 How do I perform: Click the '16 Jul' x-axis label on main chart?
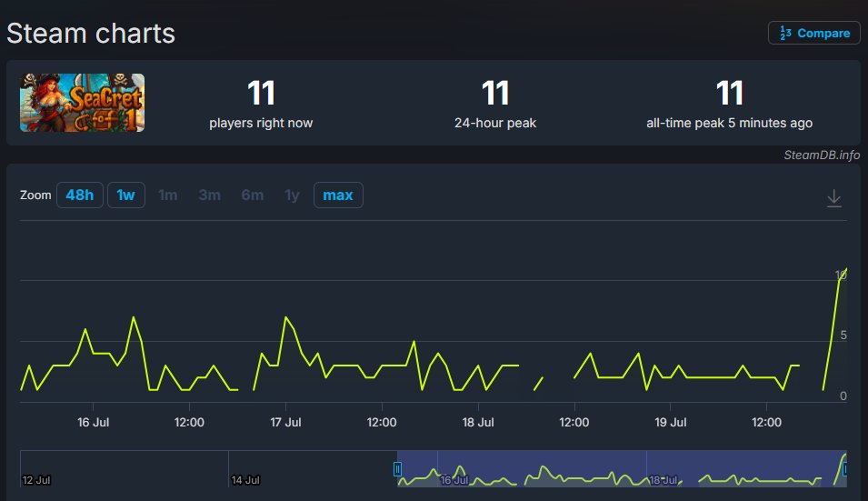click(x=93, y=423)
